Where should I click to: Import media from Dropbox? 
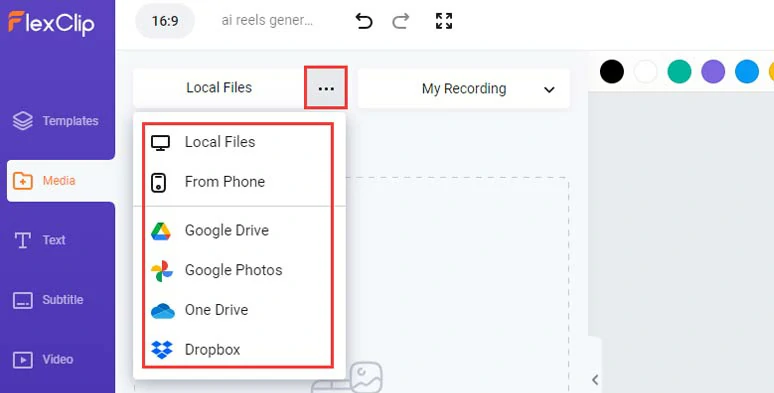pos(238,350)
